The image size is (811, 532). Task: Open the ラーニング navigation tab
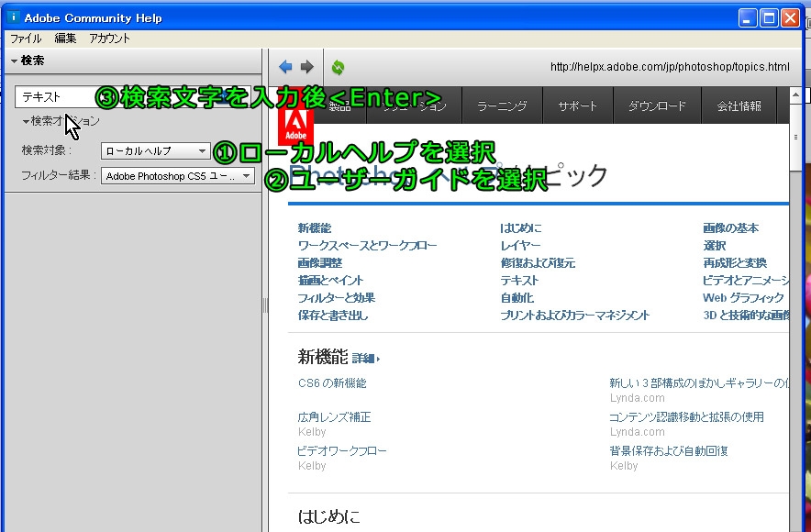click(x=502, y=105)
